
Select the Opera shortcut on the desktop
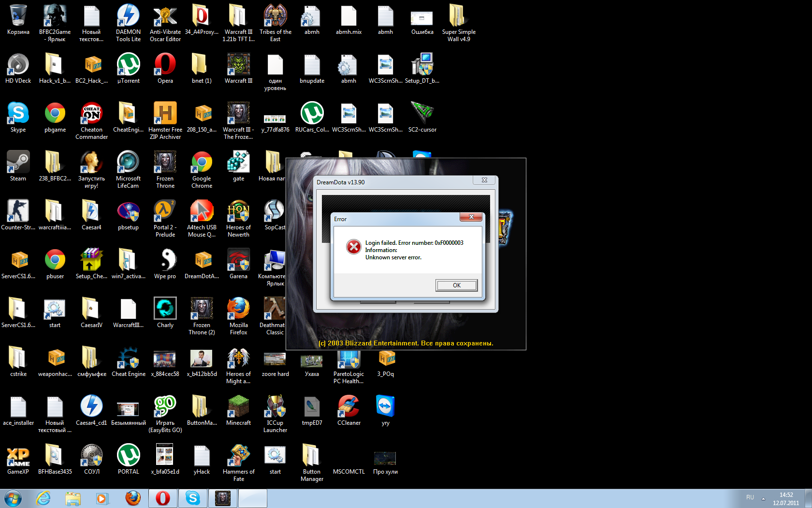click(x=165, y=69)
